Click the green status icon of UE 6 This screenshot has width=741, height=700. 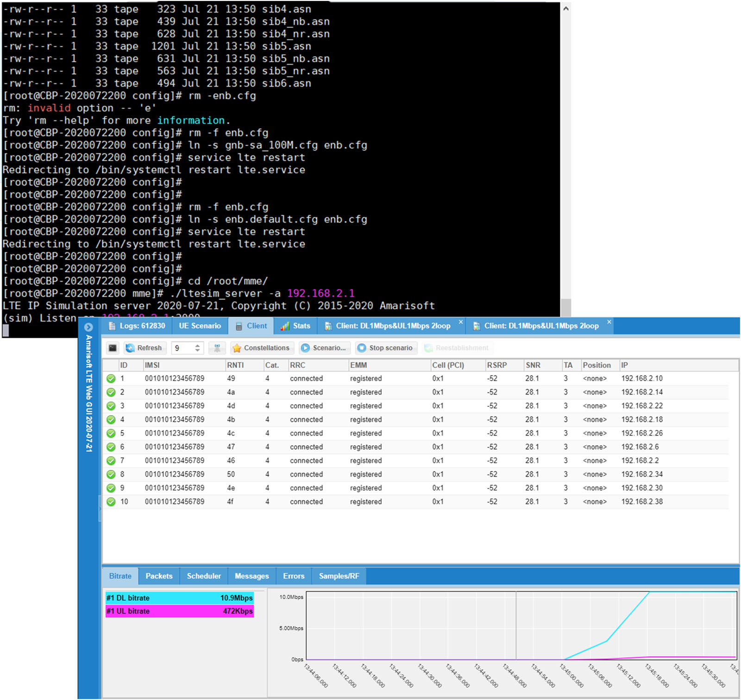pos(111,447)
